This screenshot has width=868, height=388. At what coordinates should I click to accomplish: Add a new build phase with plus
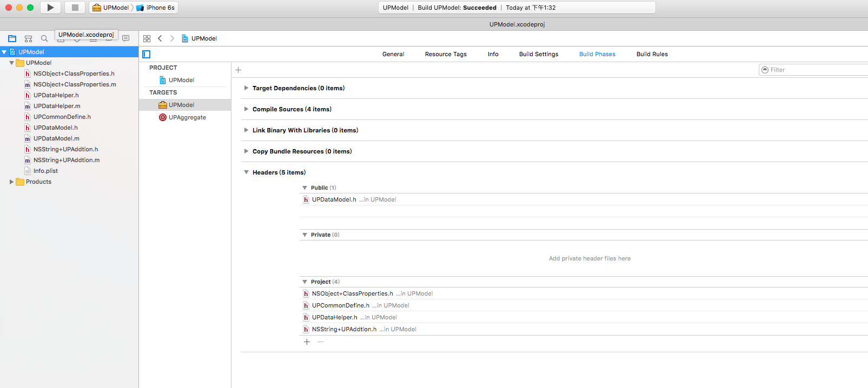pyautogui.click(x=238, y=70)
